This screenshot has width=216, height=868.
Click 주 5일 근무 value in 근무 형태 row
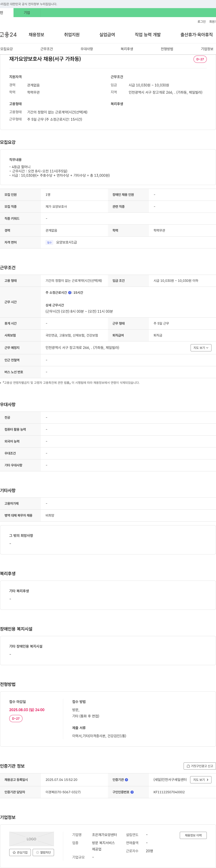161,323
